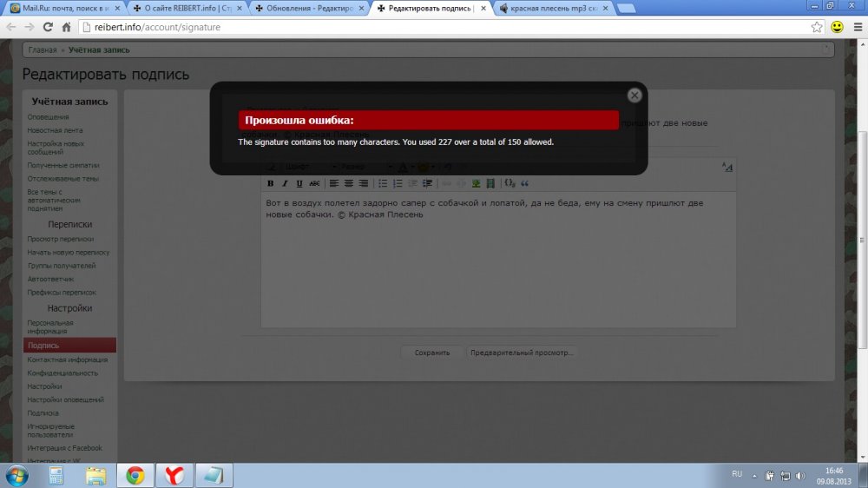This screenshot has height=488, width=868.
Task: Open Начать новую переписку link
Action: (x=68, y=252)
